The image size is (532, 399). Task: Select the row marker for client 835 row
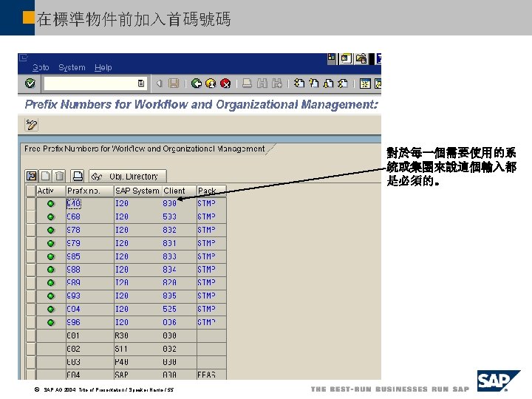31,296
